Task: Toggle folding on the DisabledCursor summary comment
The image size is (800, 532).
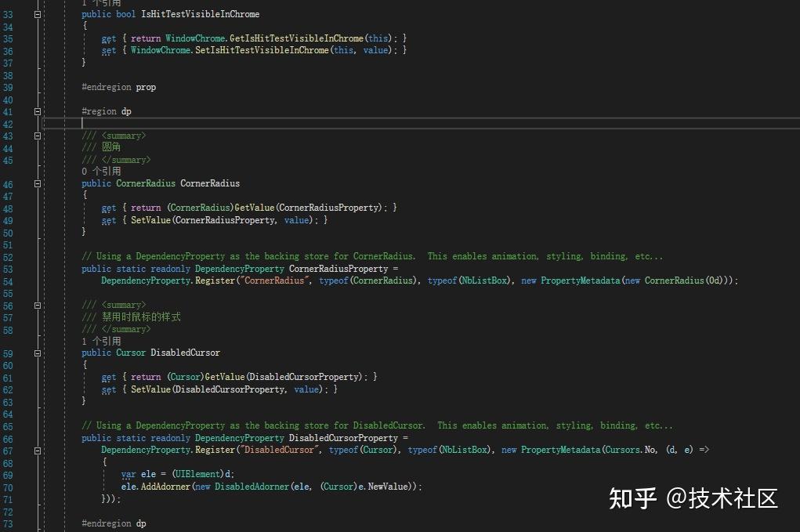Action: pyautogui.click(x=37, y=305)
